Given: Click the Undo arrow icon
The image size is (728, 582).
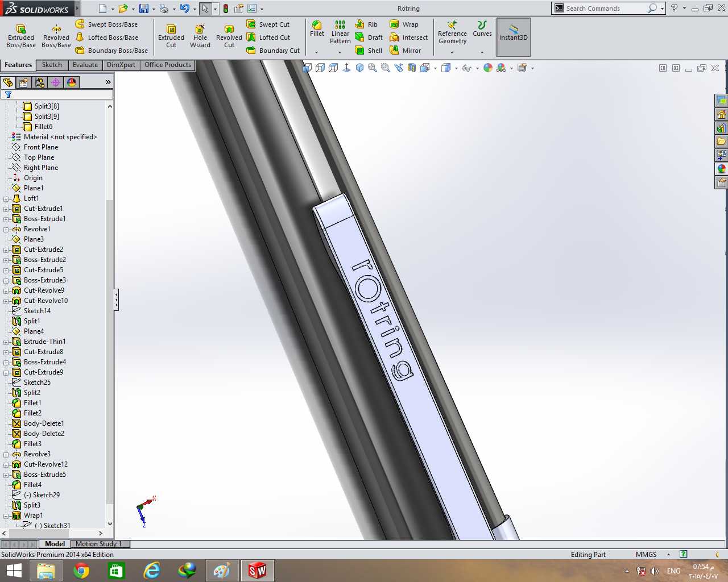Looking at the screenshot, I should tap(184, 9).
